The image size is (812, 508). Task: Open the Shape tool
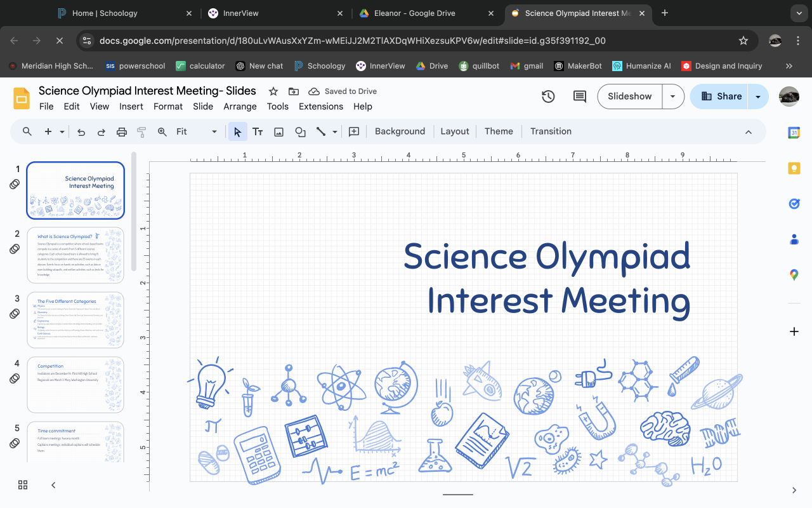tap(300, 131)
